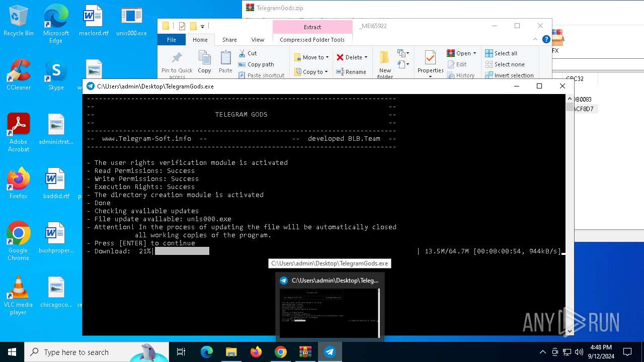Open Task View from the taskbar
This screenshot has height=362, width=644.
tap(181, 352)
